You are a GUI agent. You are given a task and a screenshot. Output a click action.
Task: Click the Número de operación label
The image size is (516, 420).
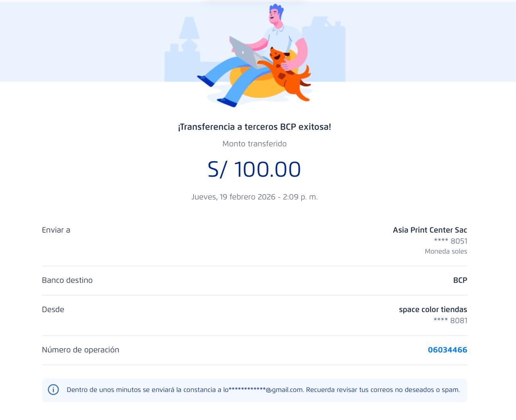(81, 350)
